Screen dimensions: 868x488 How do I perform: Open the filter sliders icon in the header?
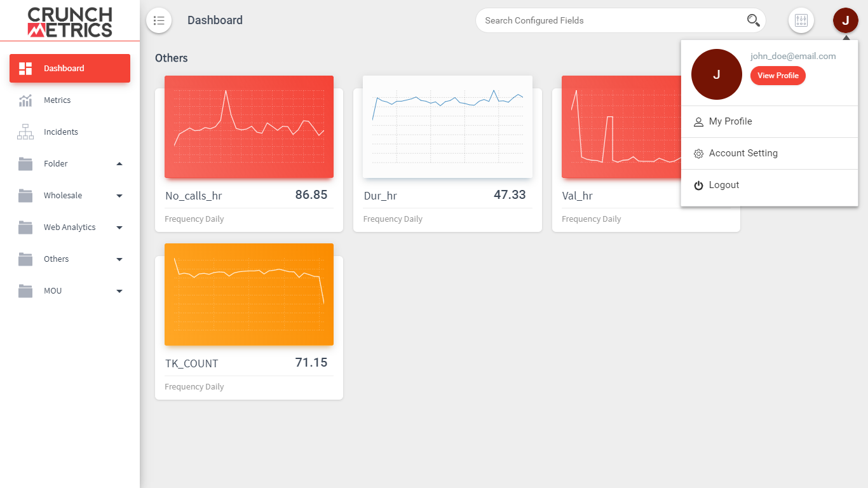801,20
